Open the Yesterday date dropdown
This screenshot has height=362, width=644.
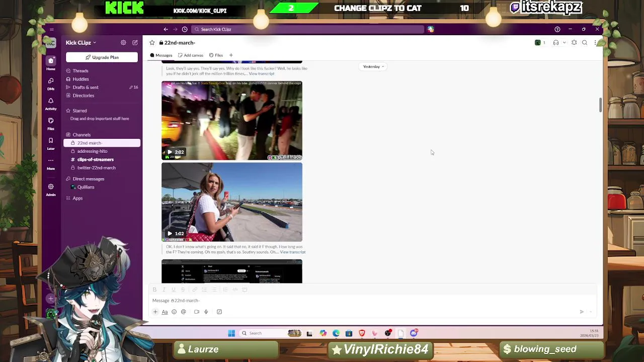pyautogui.click(x=373, y=66)
